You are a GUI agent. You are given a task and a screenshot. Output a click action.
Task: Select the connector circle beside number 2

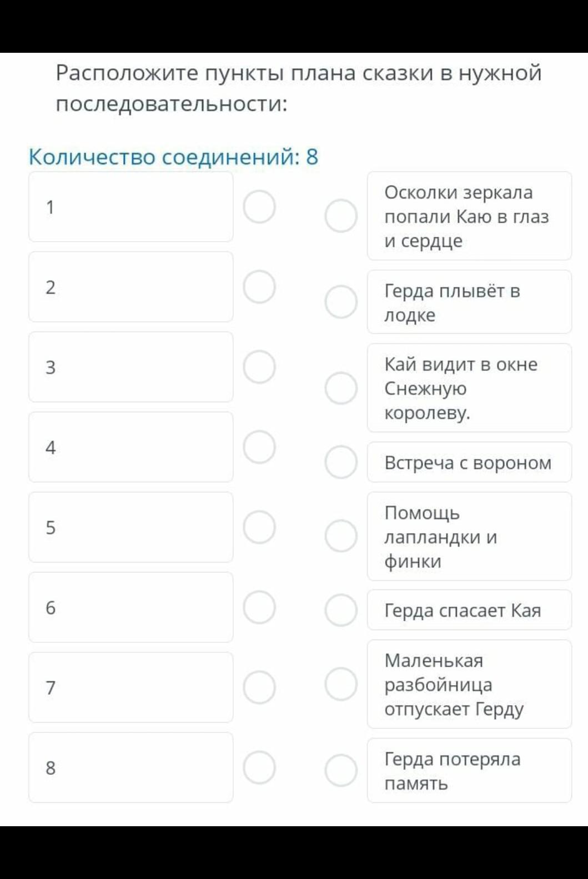[259, 287]
